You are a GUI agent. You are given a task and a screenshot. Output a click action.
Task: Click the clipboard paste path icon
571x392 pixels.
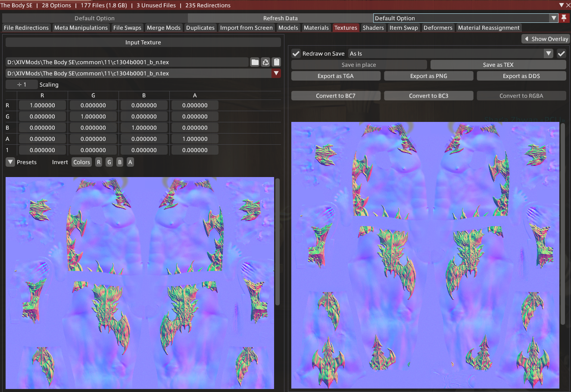[277, 62]
